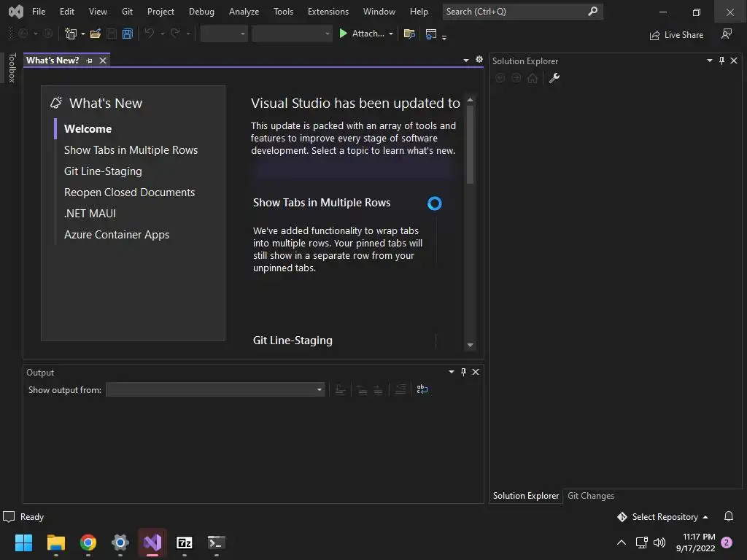Select Git Line-Staging topic in list
This screenshot has width=747, height=560.
[x=103, y=171]
